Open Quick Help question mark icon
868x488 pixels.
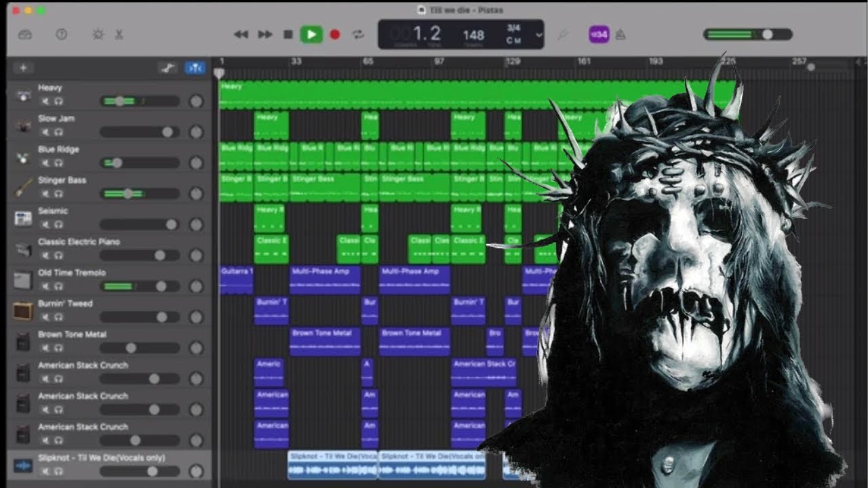pyautogui.click(x=62, y=35)
